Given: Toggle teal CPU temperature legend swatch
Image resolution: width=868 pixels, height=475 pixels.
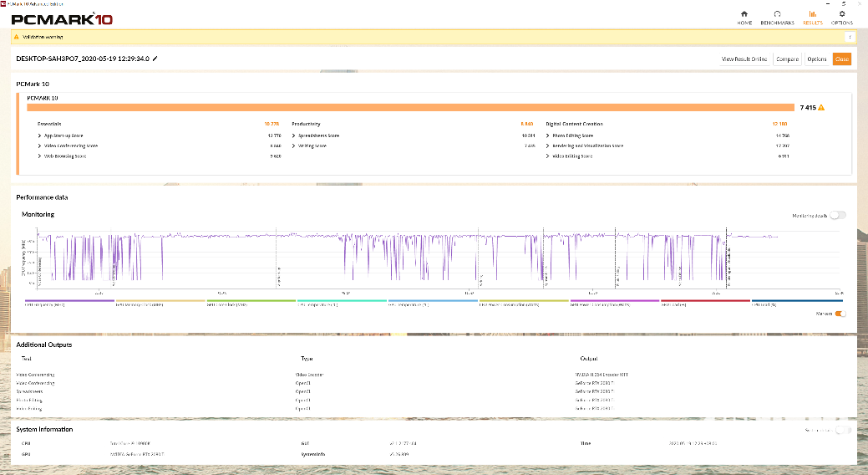Looking at the screenshot, I should tap(343, 301).
